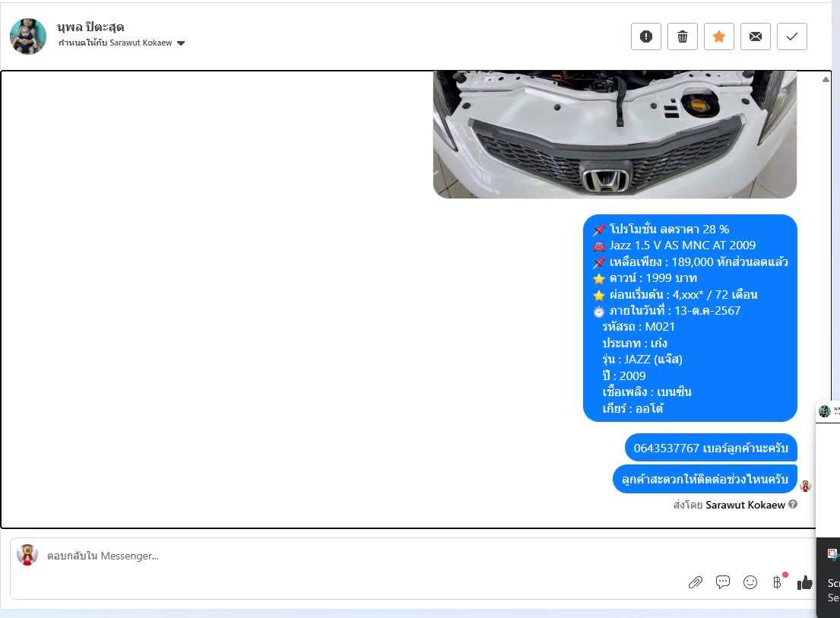Send a thumbs-up like
Viewport: 840px width, 618px height.
[x=804, y=582]
